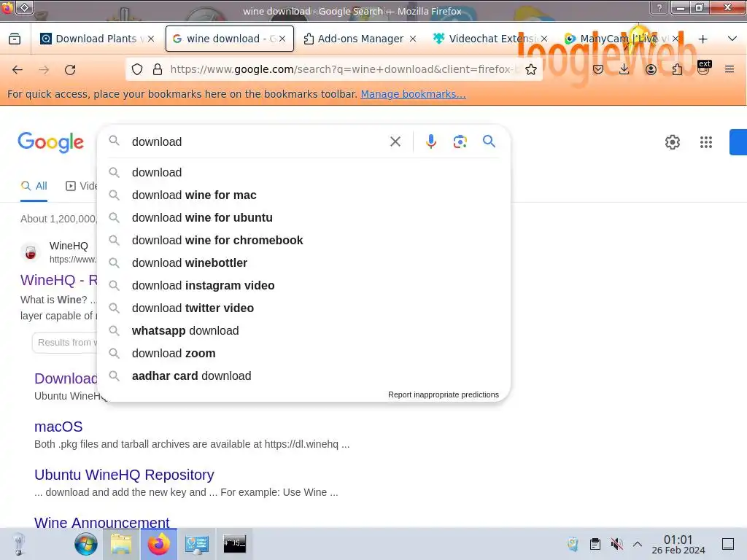
Task: Open the terminal from the taskbar
Action: click(x=234, y=544)
